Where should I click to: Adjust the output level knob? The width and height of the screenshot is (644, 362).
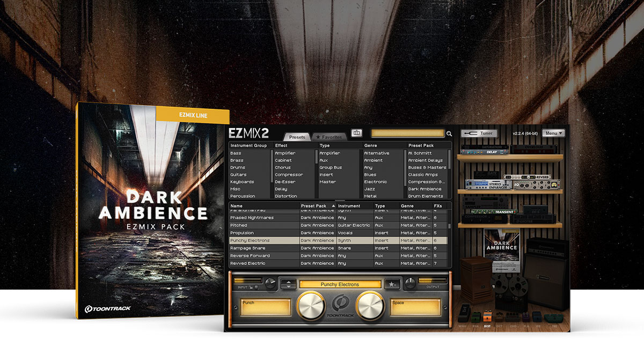(x=411, y=284)
